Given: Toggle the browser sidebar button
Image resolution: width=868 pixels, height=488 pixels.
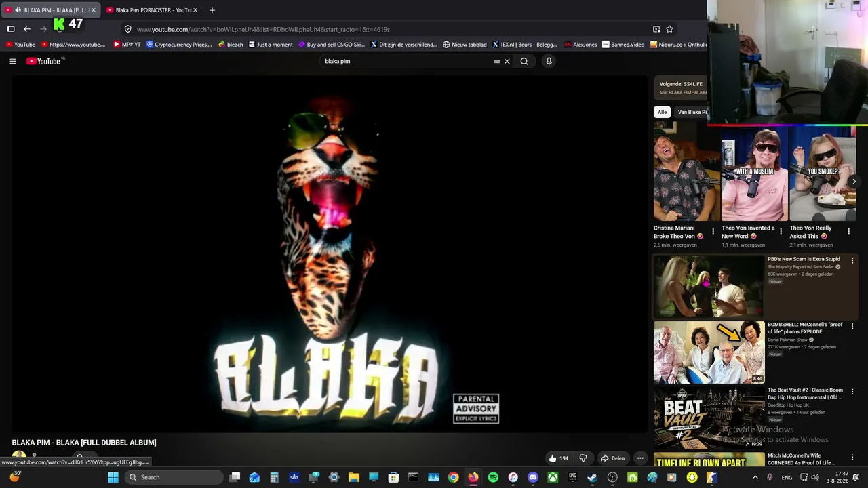Looking at the screenshot, I should pos(11,29).
